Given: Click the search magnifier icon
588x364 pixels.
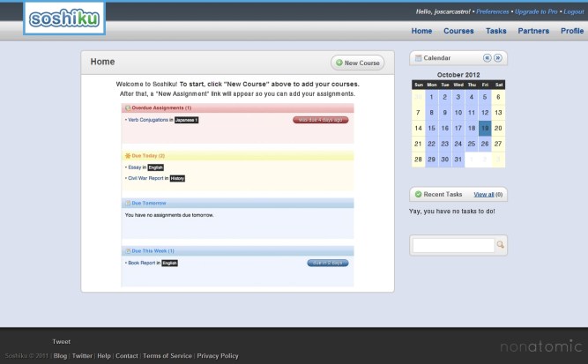Looking at the screenshot, I should (x=500, y=245).
